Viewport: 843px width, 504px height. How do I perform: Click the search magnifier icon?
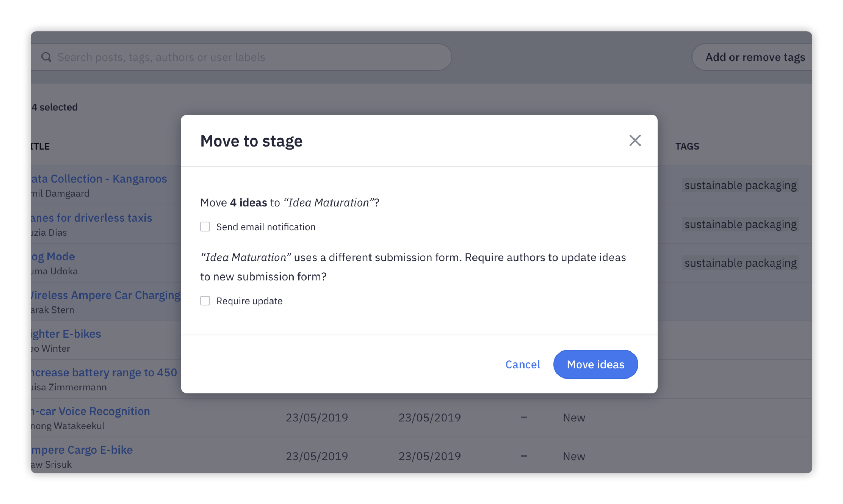(x=46, y=57)
